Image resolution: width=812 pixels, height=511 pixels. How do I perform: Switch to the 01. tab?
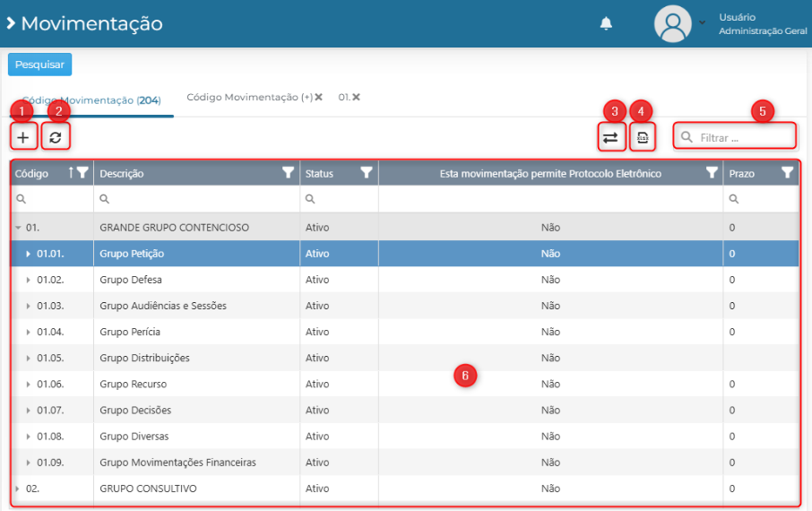click(344, 97)
